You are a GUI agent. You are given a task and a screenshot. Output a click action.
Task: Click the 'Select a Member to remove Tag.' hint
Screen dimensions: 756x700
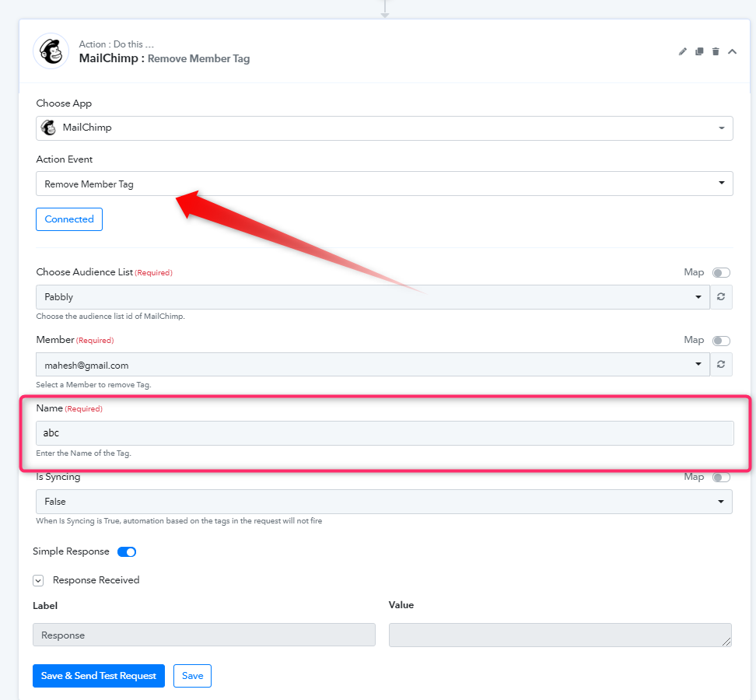tap(93, 385)
